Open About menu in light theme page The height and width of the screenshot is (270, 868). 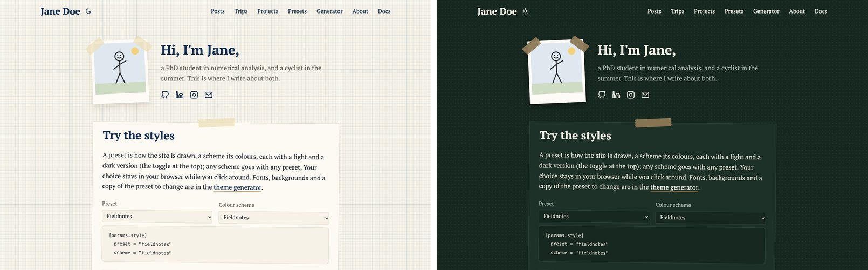(360, 11)
